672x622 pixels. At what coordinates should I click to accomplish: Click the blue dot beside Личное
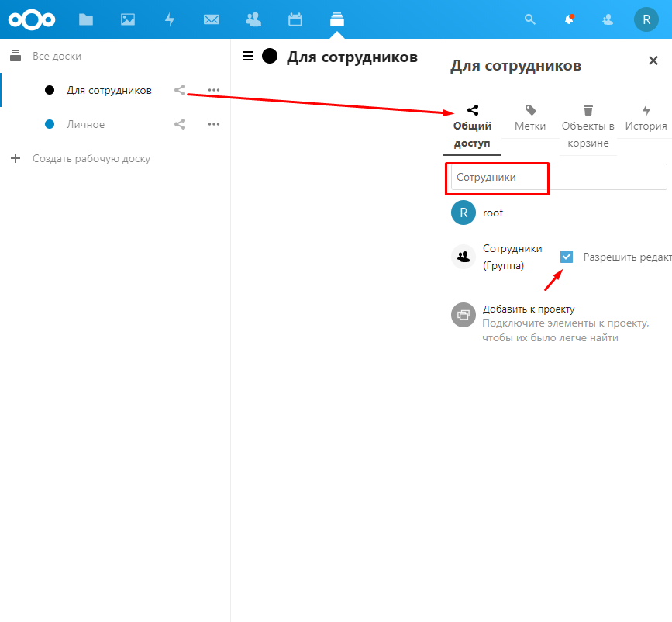pyautogui.click(x=50, y=124)
